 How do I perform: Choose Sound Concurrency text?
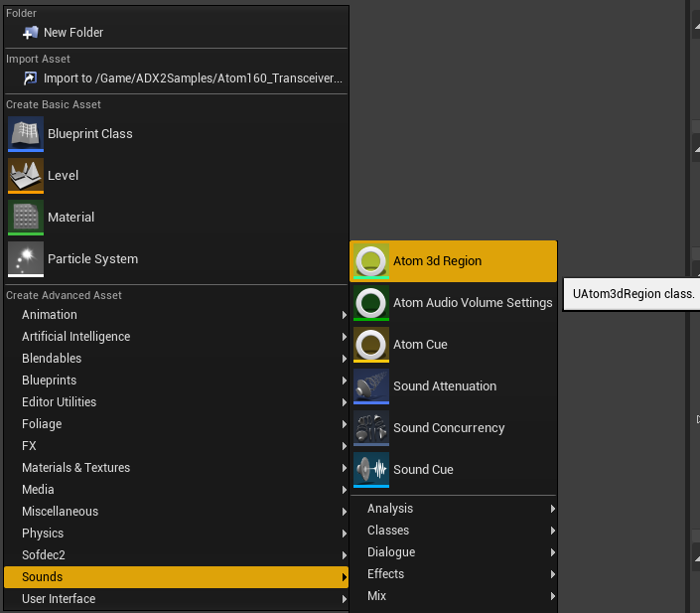point(449,428)
